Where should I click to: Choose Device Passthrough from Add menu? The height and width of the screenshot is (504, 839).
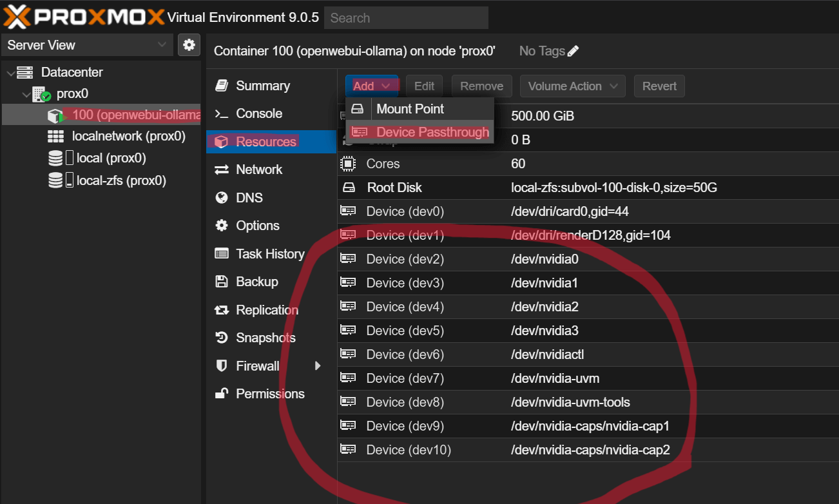[x=432, y=132]
